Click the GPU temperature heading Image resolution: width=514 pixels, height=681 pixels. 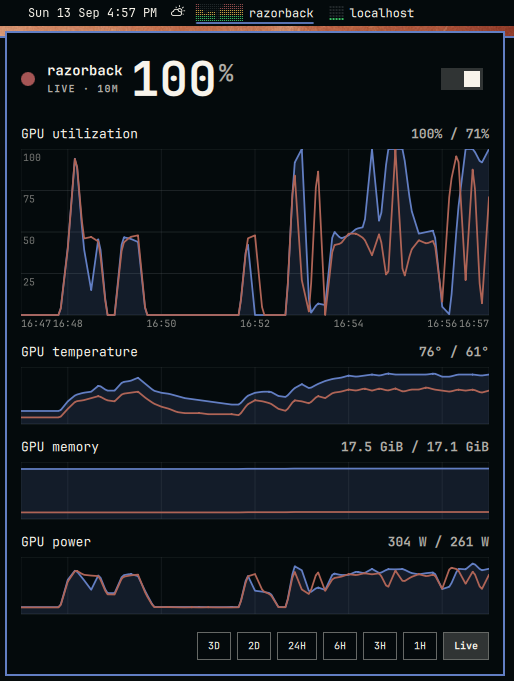coord(80,352)
